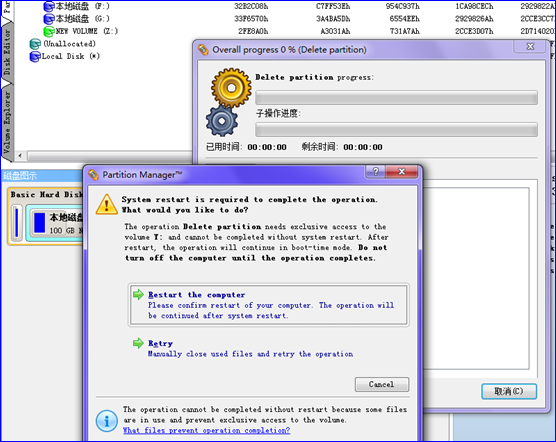Click the Basic Hard Disk label
This screenshot has width=556, height=442.
coord(46,195)
